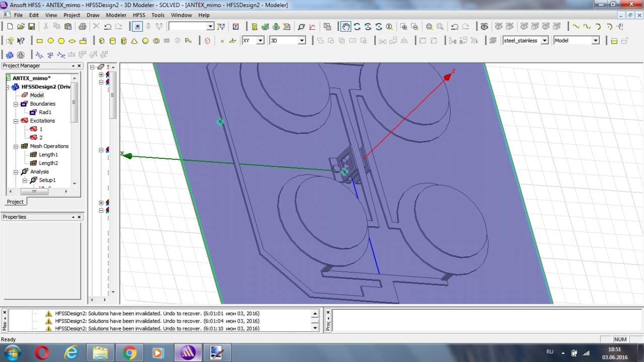Open the HFSS menu
The height and width of the screenshot is (362, 644).
[139, 15]
